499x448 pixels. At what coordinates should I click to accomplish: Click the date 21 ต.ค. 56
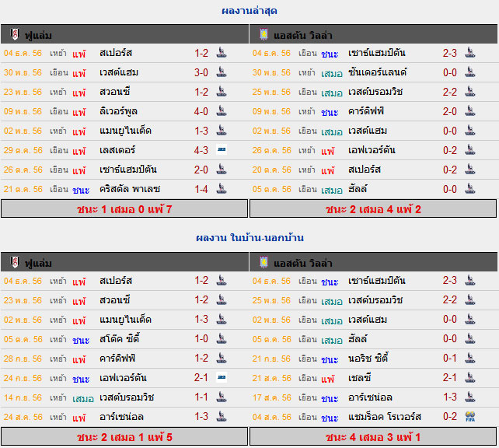pyautogui.click(x=23, y=189)
